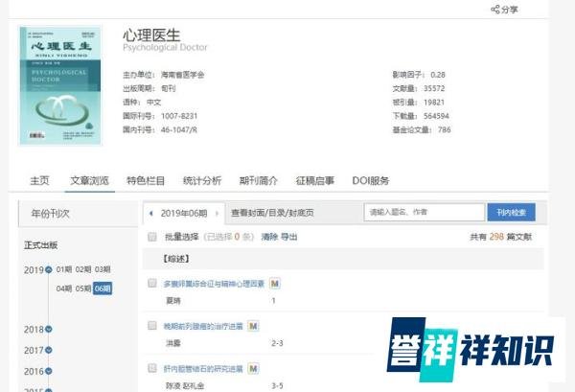
Task: Click the 【综述】 section heading
Action: 176,259
